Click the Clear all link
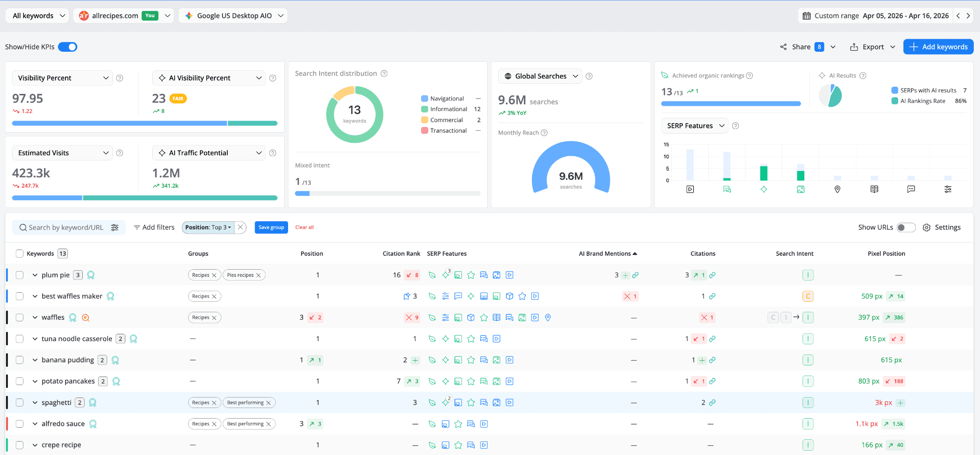 pyautogui.click(x=304, y=227)
